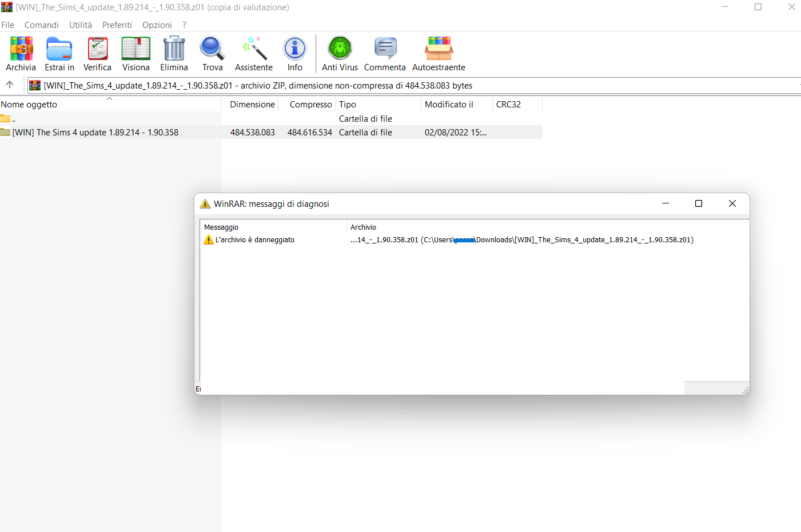Sort by Compresso column header
Image resolution: width=801 pixels, height=532 pixels.
point(307,104)
